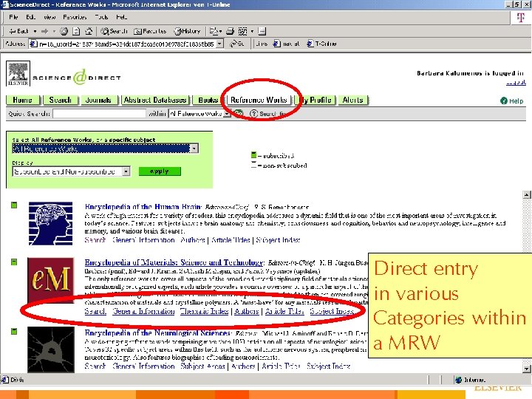This screenshot has height=399, width=532.
Task: Switch to the Journals tab
Action: (98, 100)
